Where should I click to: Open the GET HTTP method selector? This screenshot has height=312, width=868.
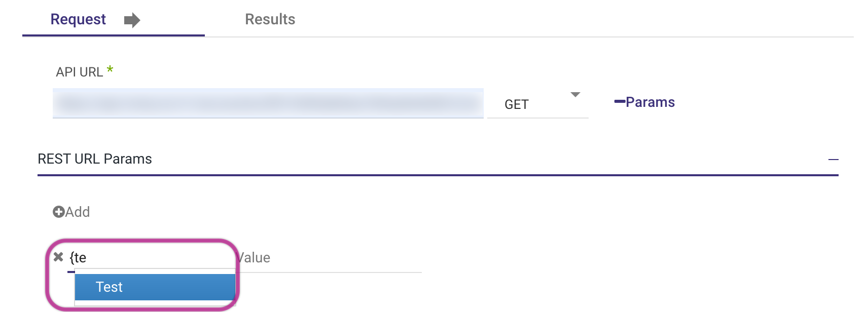pos(536,104)
